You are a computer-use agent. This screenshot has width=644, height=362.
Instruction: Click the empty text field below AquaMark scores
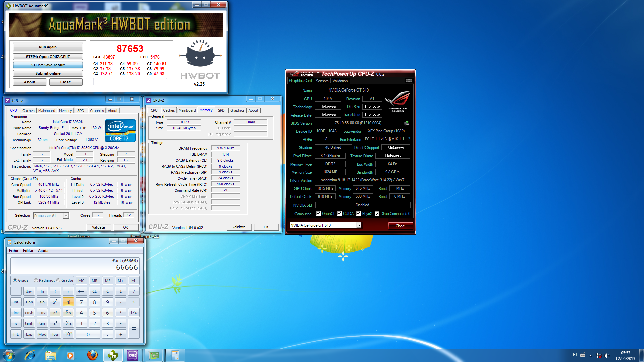coord(130,82)
